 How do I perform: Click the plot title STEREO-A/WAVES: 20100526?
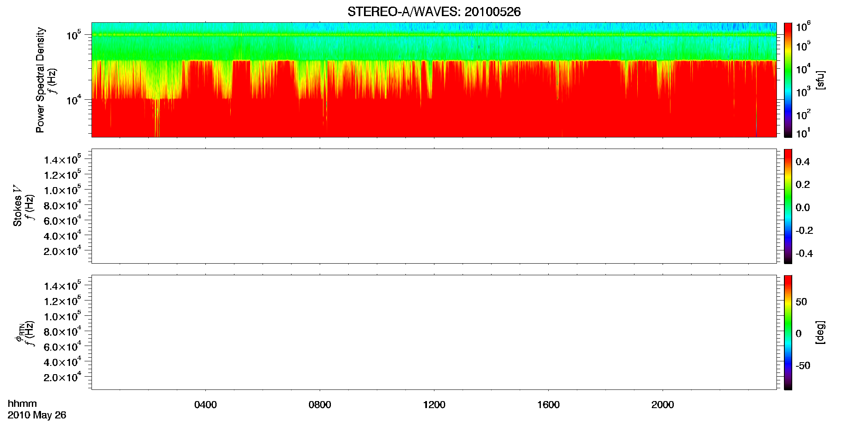point(434,12)
